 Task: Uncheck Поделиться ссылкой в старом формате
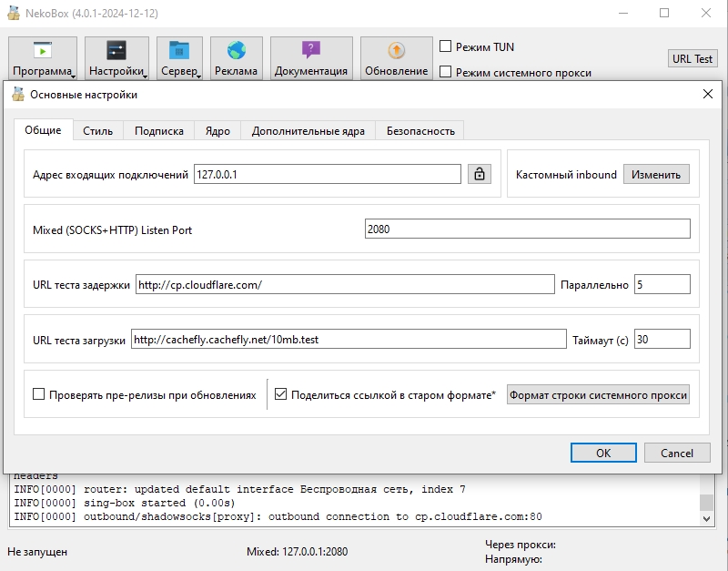pyautogui.click(x=281, y=393)
